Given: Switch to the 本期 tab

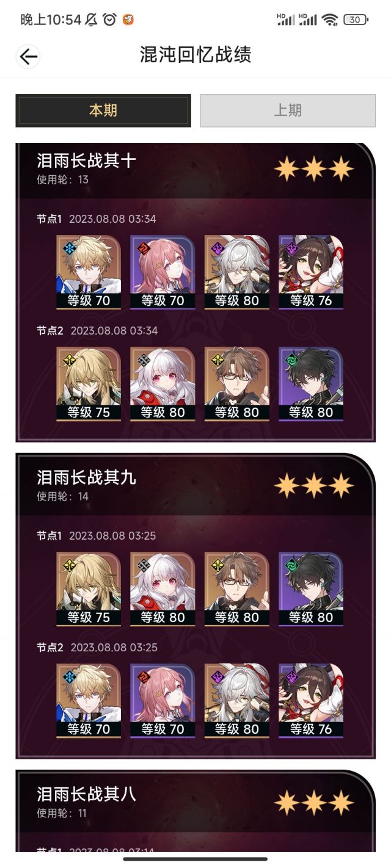Looking at the screenshot, I should click(x=103, y=110).
